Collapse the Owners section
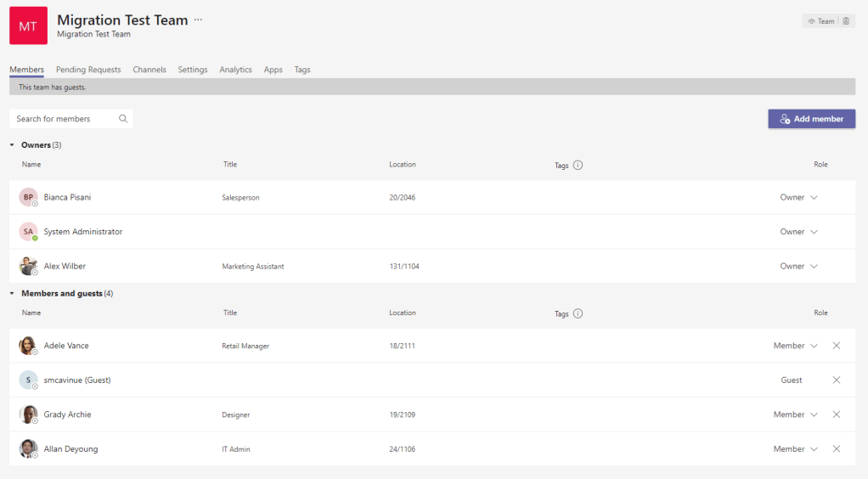The image size is (868, 479). pyautogui.click(x=13, y=145)
